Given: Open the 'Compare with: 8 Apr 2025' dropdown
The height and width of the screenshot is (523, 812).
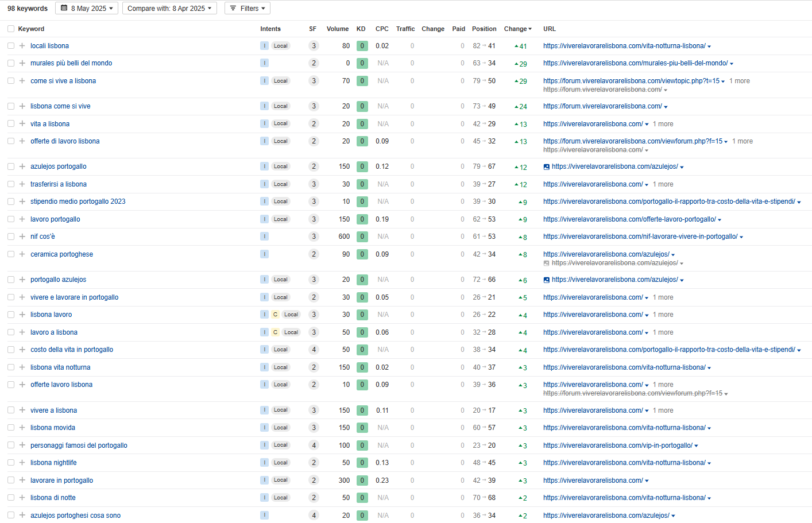Looking at the screenshot, I should pos(169,9).
